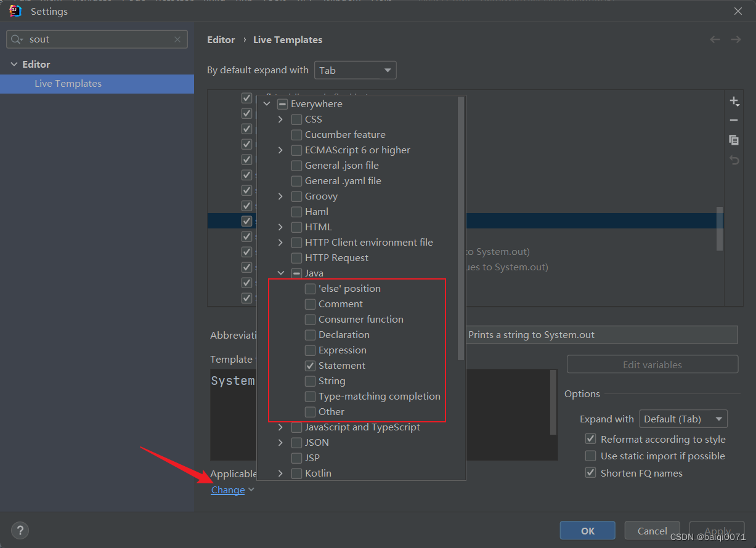Open the default expand with Tab dropdown

356,70
